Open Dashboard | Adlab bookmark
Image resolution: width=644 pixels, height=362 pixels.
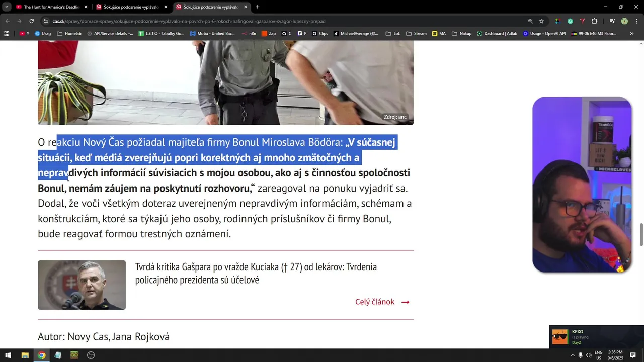click(497, 34)
